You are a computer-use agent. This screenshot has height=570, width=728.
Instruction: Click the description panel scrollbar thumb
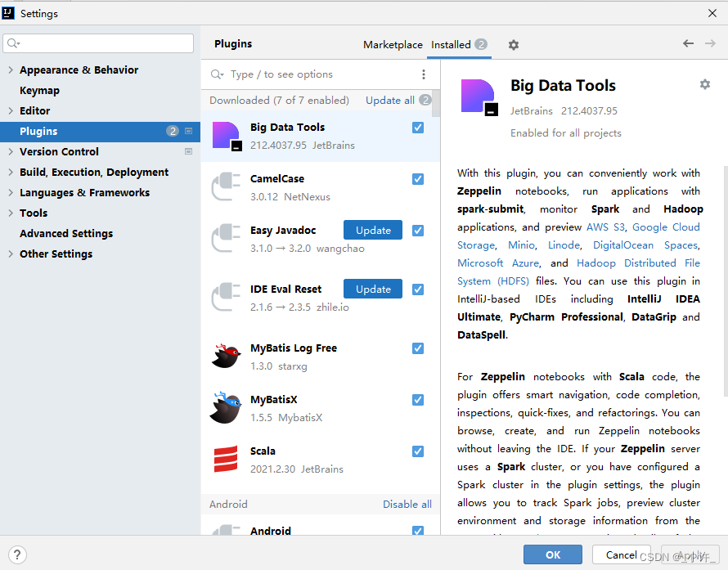click(x=726, y=281)
